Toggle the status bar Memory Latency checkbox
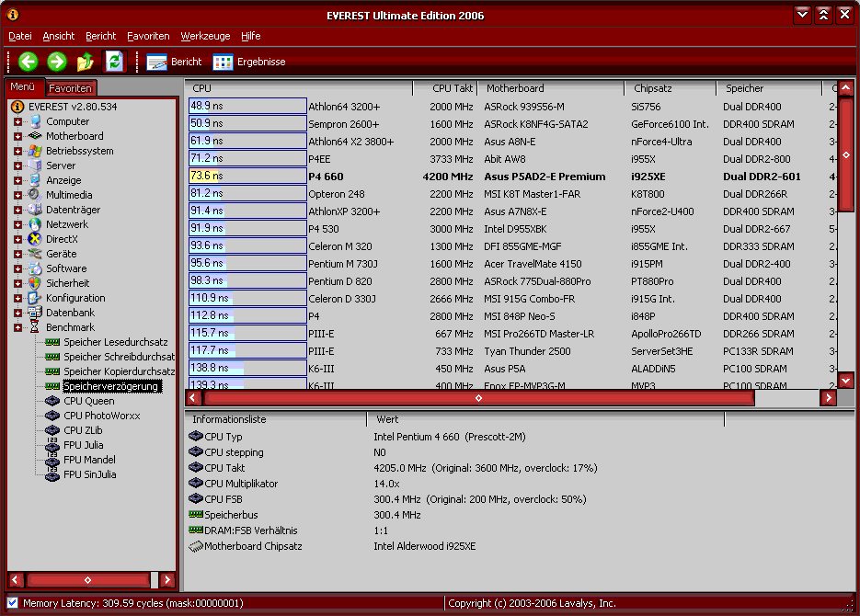 (13, 603)
